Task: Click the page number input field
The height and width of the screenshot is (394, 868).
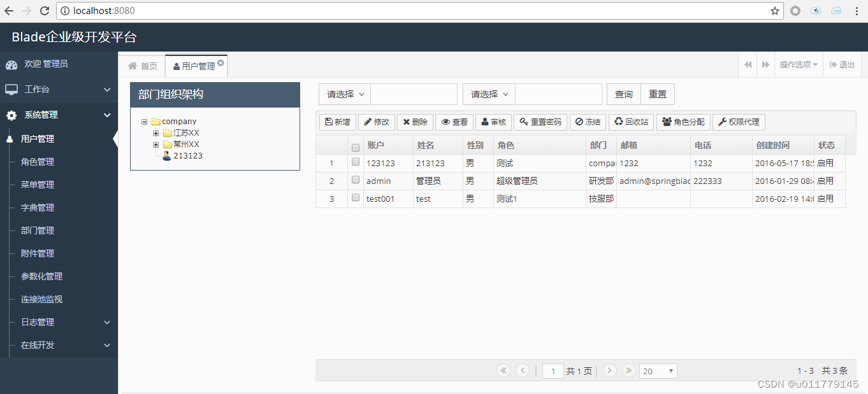Action: [553, 370]
